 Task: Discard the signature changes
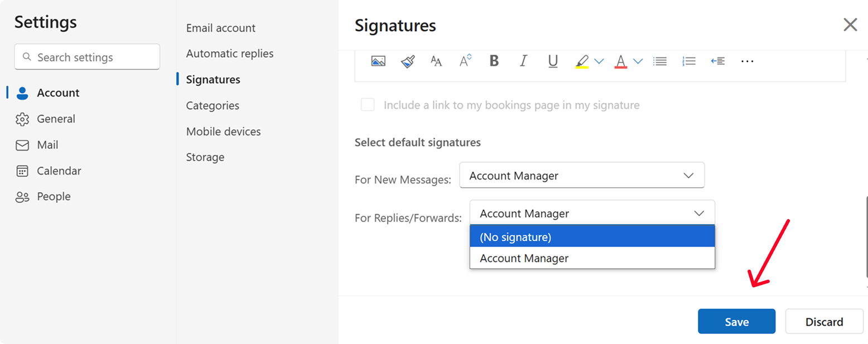[824, 322]
